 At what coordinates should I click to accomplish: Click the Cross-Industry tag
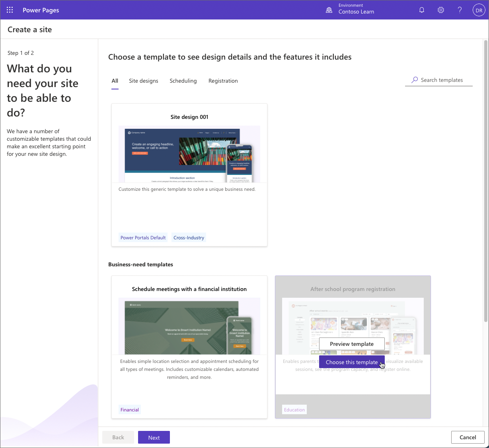coord(189,238)
